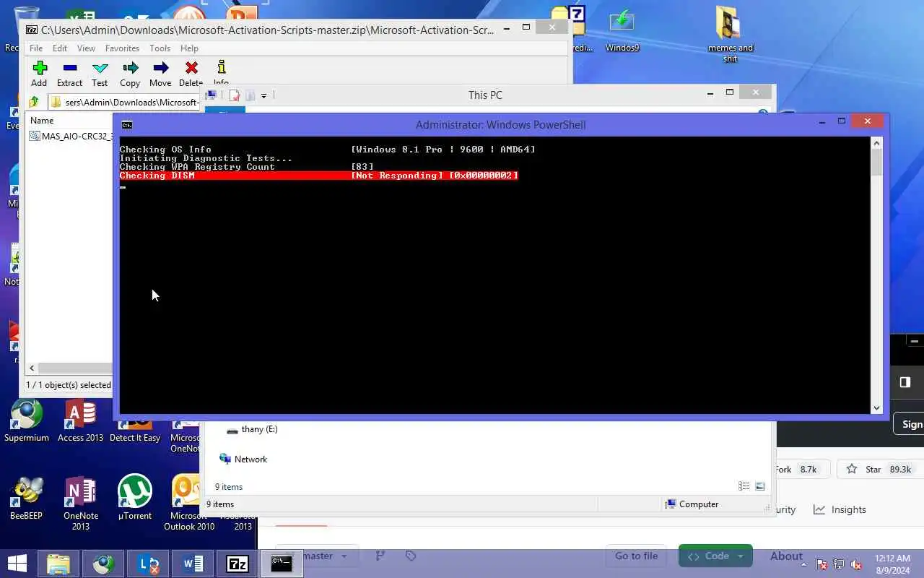This screenshot has width=924, height=578.
Task: Open the View menu in 7-Zip
Action: (86, 48)
